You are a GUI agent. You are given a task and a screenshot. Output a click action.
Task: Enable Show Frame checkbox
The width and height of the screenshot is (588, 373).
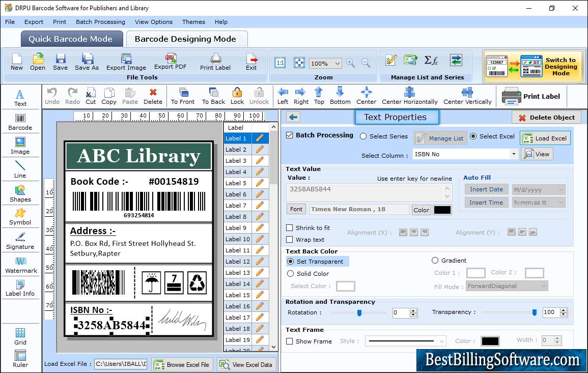[x=290, y=341]
